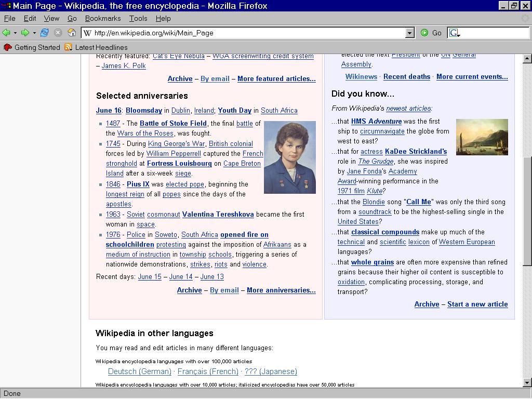Click the URL address field

(249, 33)
